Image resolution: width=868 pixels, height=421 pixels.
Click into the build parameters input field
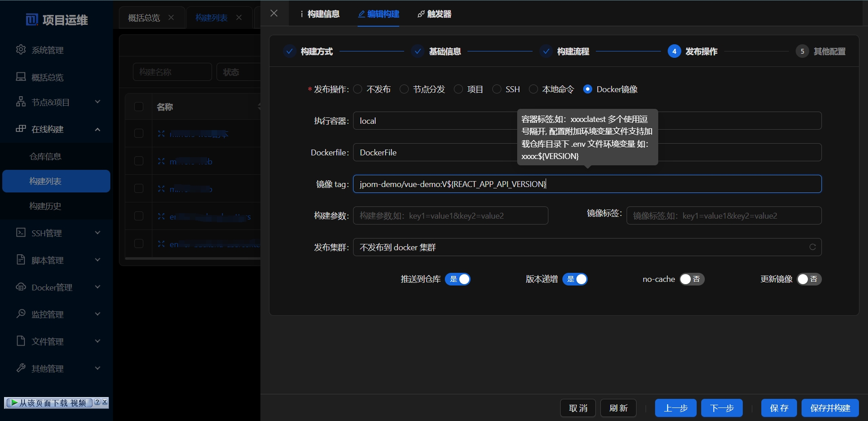click(x=450, y=216)
